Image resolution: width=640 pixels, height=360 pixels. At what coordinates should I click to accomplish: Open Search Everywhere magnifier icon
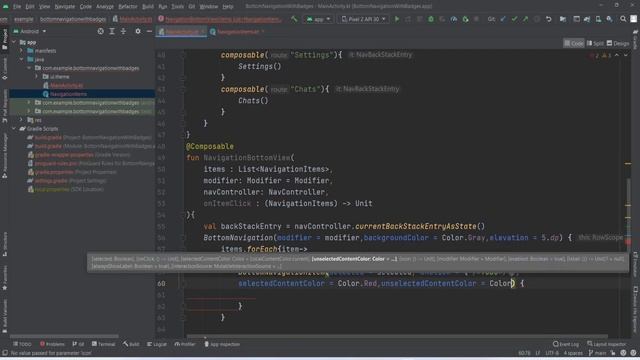[623, 19]
